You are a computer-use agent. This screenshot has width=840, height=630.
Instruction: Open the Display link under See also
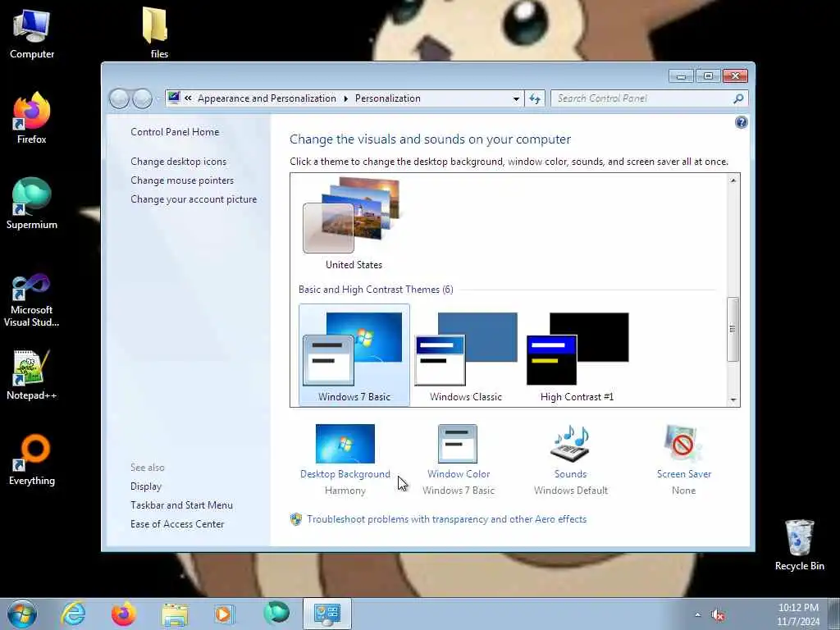pyautogui.click(x=146, y=486)
